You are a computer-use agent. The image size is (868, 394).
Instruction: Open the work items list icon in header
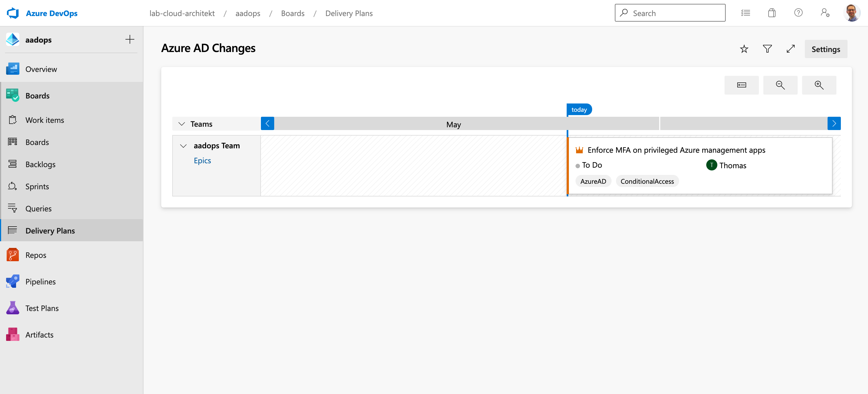point(745,13)
